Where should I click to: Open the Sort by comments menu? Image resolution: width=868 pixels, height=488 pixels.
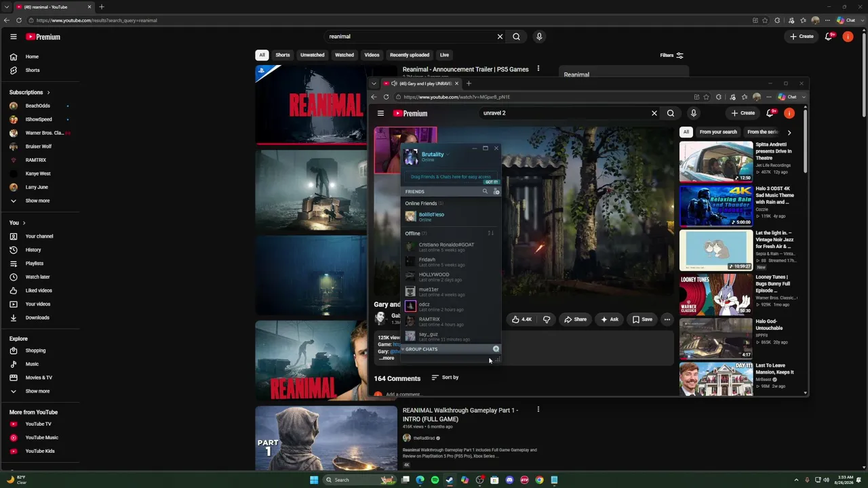click(446, 378)
